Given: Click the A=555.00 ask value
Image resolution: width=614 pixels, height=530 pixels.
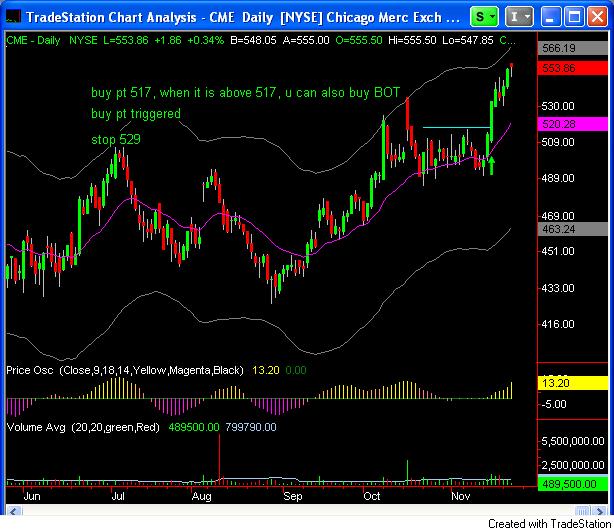Looking at the screenshot, I should [x=306, y=40].
